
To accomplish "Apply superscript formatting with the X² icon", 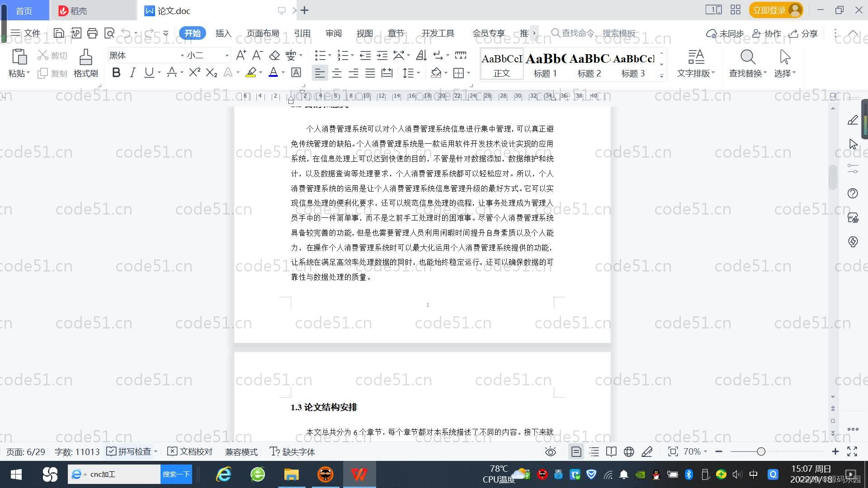I will (193, 72).
